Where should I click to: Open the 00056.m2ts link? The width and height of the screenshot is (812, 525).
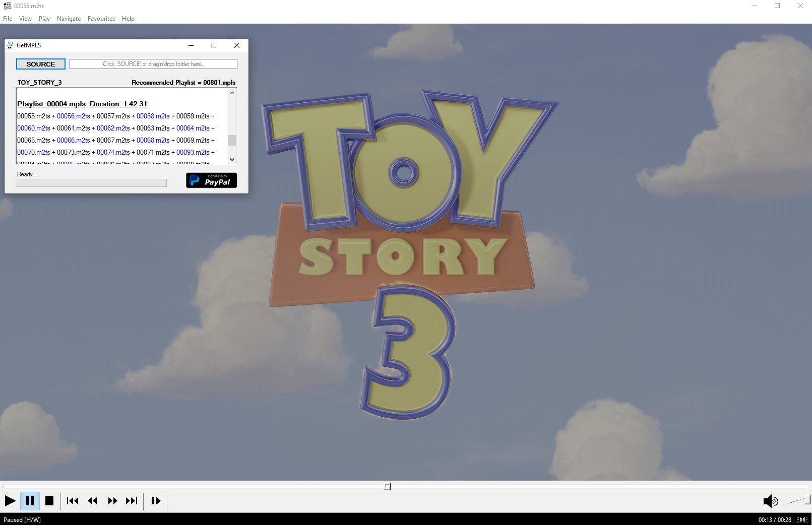pyautogui.click(x=73, y=116)
